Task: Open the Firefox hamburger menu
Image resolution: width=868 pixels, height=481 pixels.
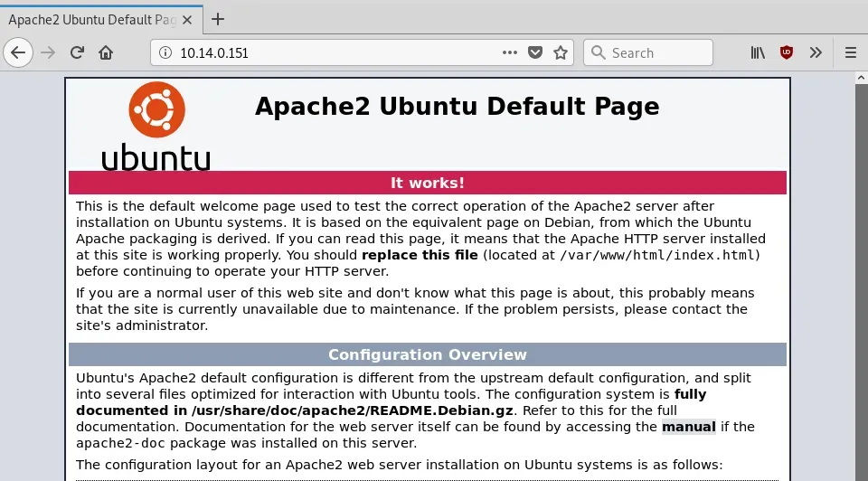Action: point(850,52)
